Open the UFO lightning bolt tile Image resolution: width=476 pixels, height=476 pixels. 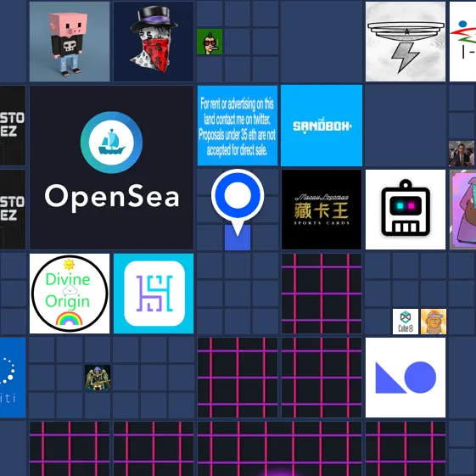(x=406, y=42)
